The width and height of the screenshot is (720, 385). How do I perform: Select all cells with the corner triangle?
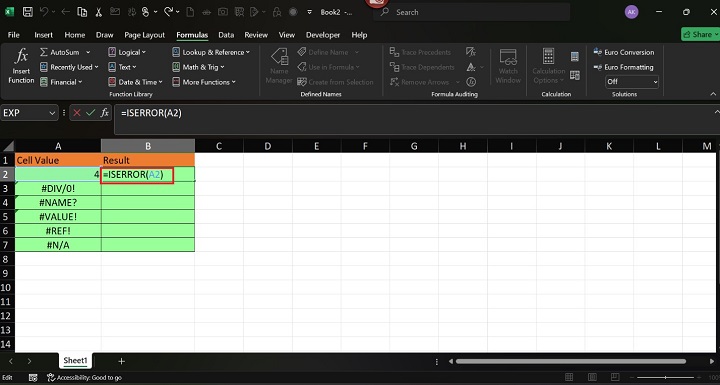pyautogui.click(x=7, y=146)
